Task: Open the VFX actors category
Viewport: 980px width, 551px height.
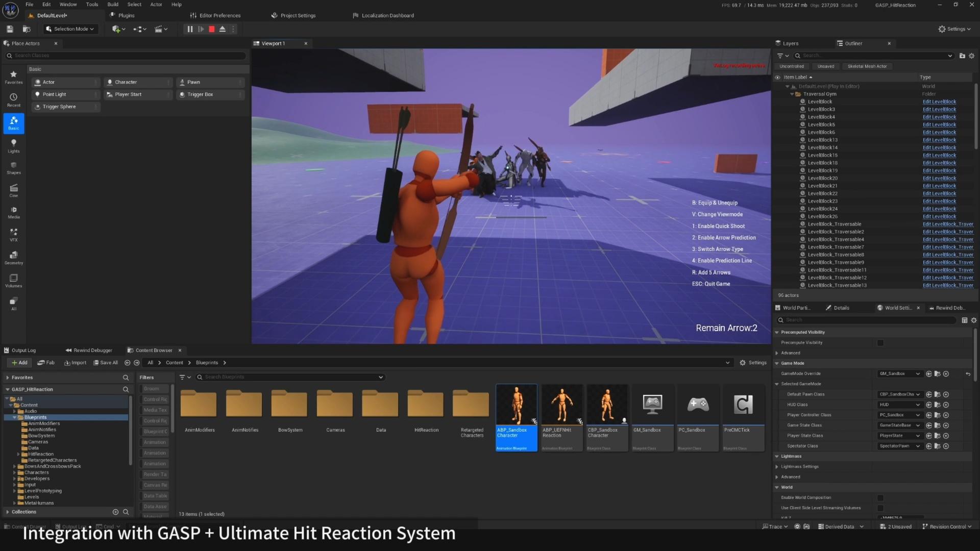Action: pyautogui.click(x=14, y=235)
